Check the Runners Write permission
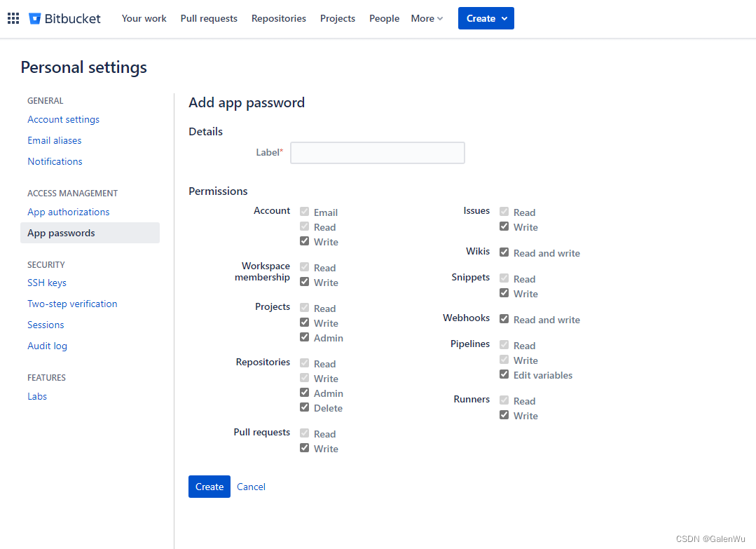Viewport: 756px width, 549px height. click(x=504, y=415)
